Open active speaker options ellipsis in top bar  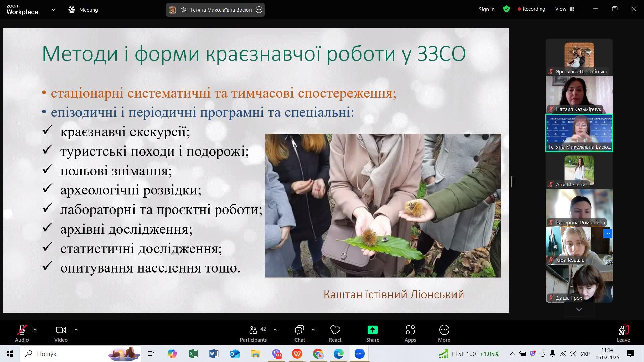pyautogui.click(x=259, y=10)
